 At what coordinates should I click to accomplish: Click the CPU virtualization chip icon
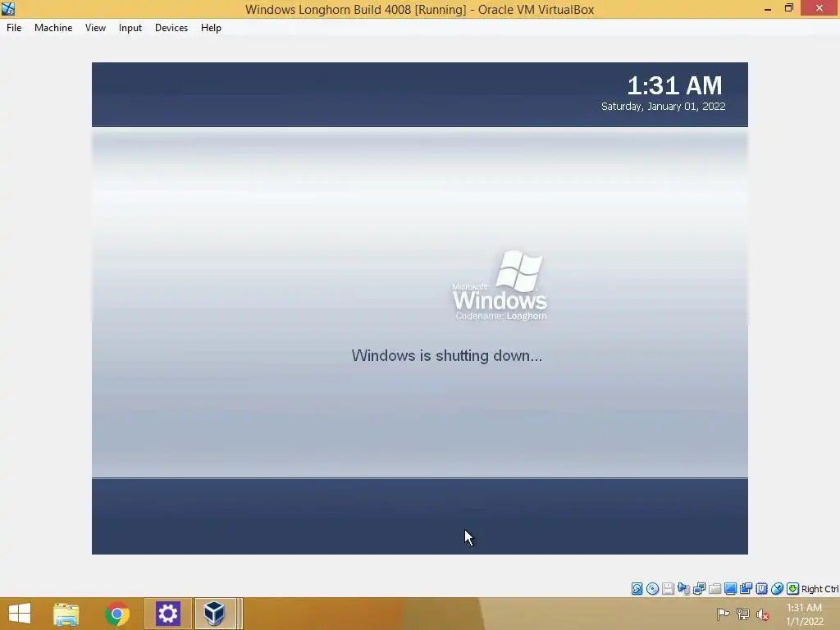761,589
